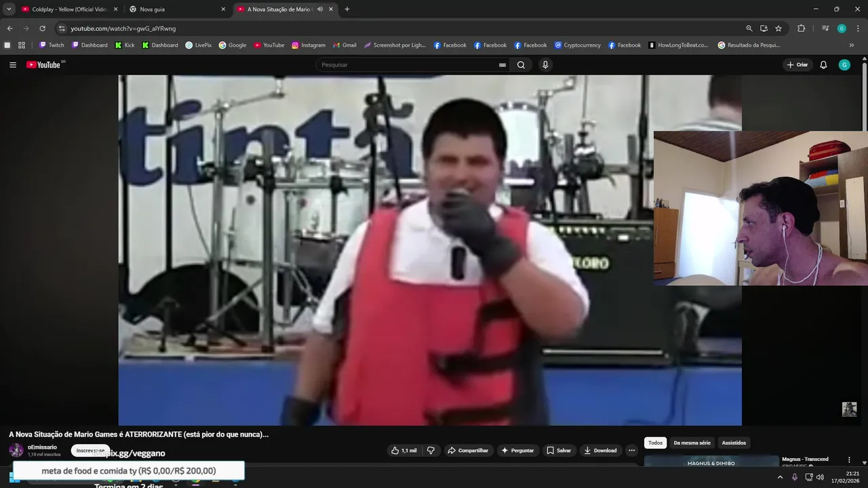Open the apps grid bookmark shortcut

22,45
